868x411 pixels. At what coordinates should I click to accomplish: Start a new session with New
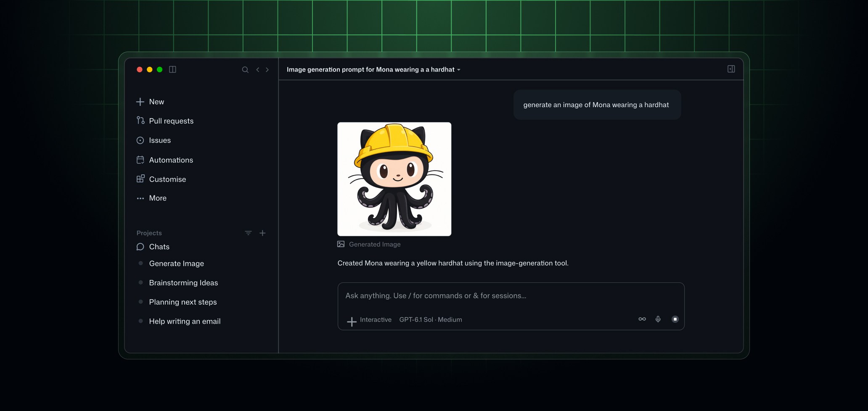(150, 102)
